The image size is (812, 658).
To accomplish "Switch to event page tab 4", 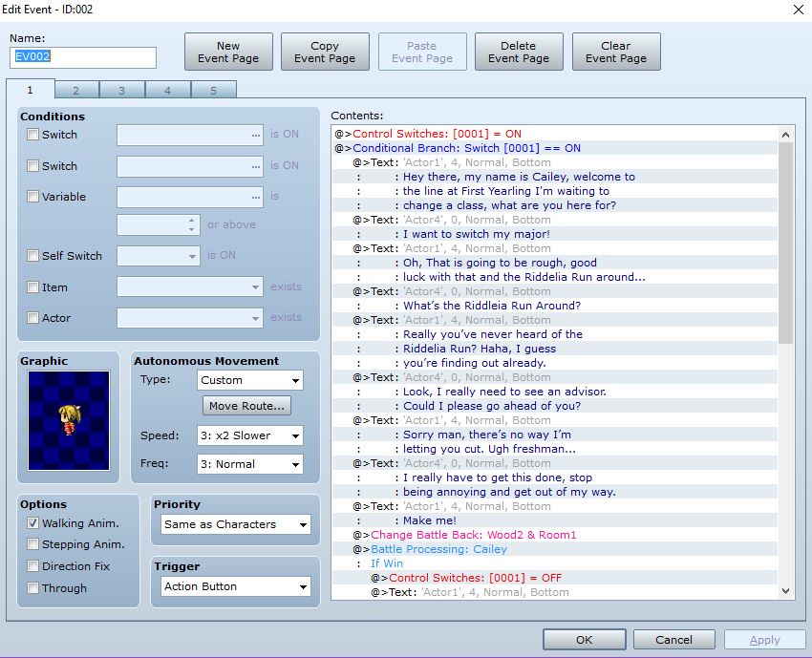I will point(167,91).
